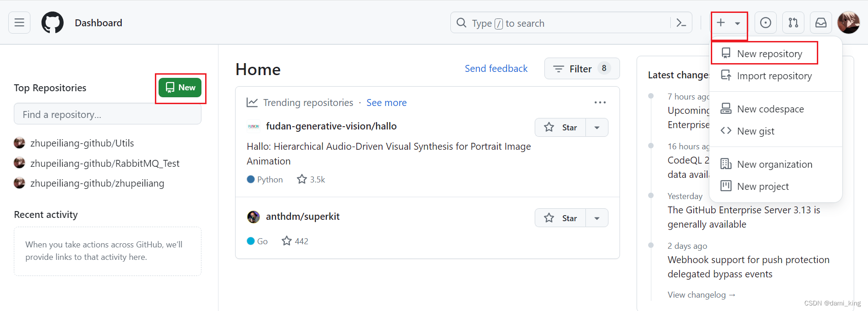Click the anthdm avatar icon
The height and width of the screenshot is (311, 868).
(254, 217)
